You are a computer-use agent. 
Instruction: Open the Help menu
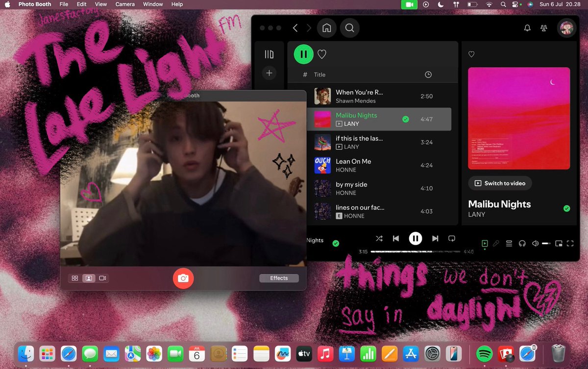(177, 4)
